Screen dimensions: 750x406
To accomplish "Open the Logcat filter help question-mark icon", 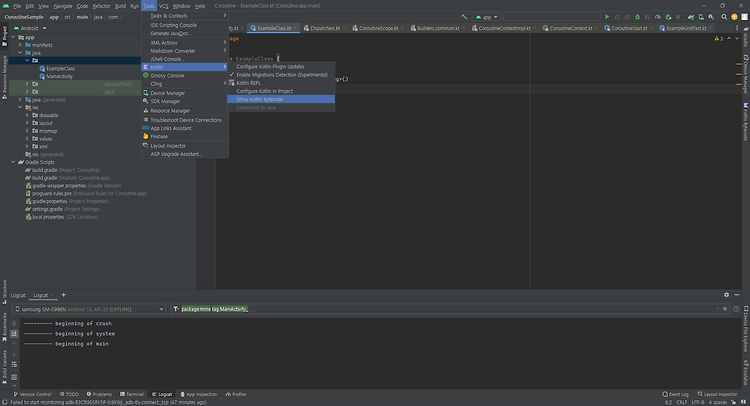I will (736, 309).
